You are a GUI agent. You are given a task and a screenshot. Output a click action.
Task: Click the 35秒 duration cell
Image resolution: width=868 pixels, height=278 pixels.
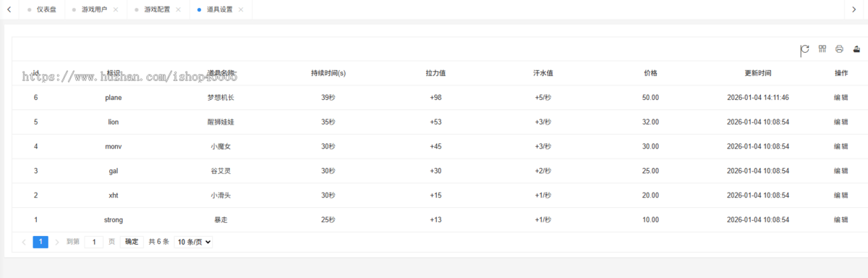point(328,122)
